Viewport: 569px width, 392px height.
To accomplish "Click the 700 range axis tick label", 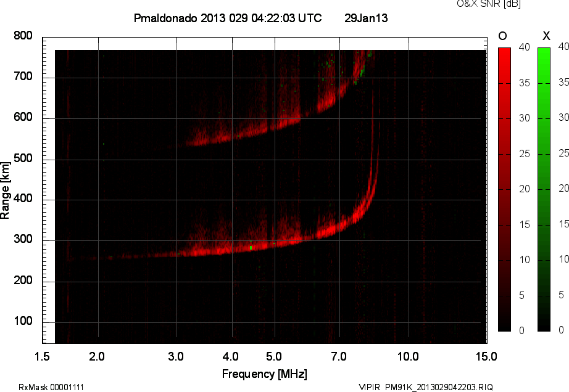I will (23, 76).
